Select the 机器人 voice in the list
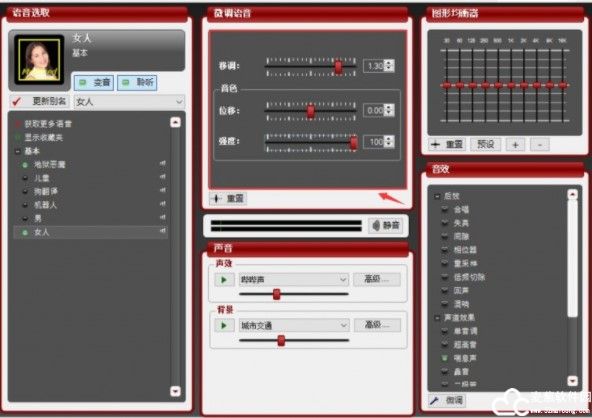 point(45,205)
